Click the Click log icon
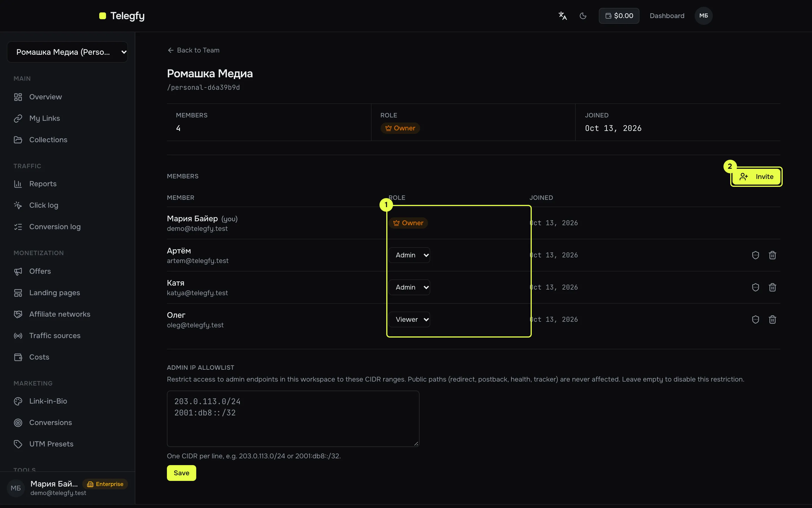The height and width of the screenshot is (508, 812). (x=18, y=205)
